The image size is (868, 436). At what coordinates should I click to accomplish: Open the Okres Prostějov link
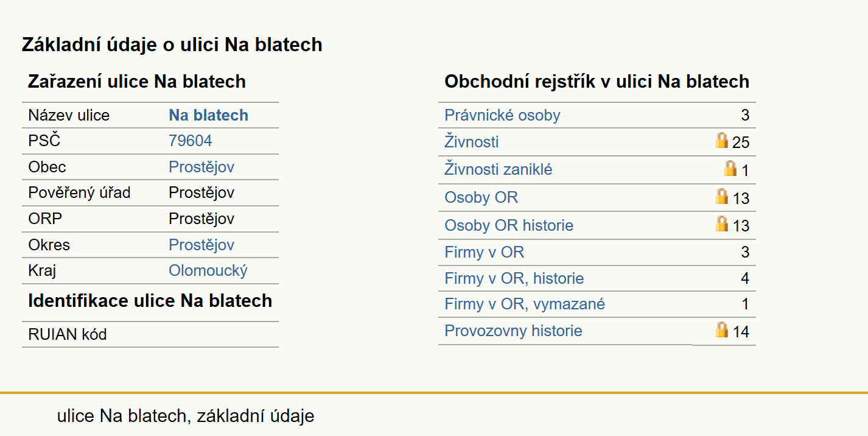pos(201,245)
